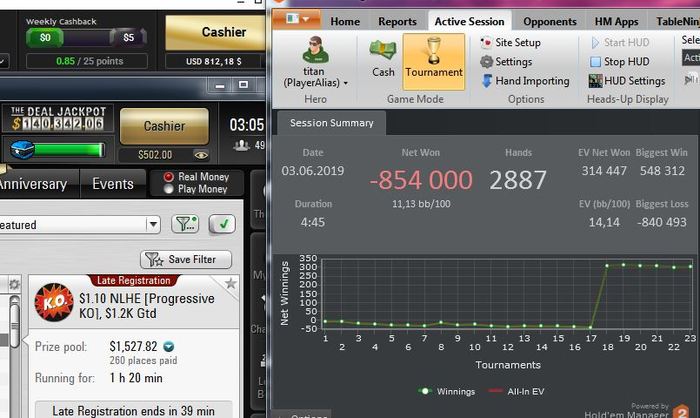Viewport: 700px width, 418px height.
Task: Open HUD Settings
Action: (627, 81)
